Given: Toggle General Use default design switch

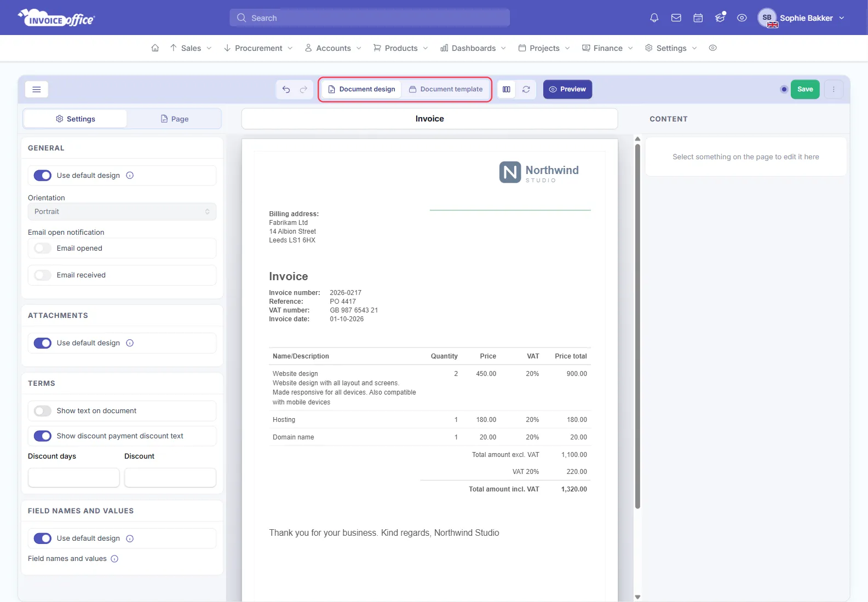Looking at the screenshot, I should [43, 176].
